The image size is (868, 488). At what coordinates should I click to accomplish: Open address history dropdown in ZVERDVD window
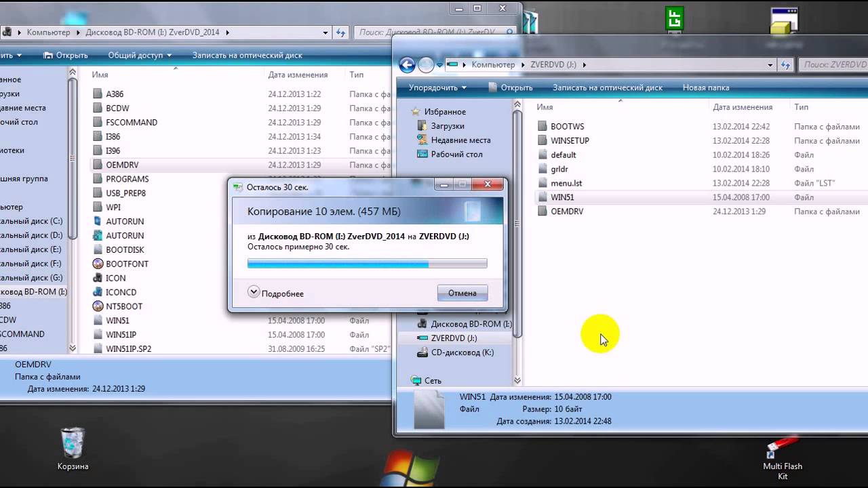pos(770,65)
